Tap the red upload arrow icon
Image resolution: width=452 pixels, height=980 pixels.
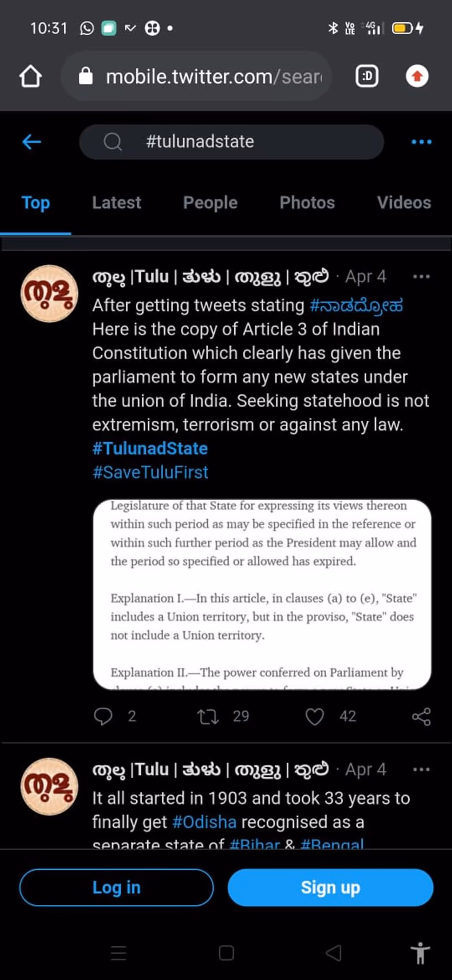[x=417, y=76]
